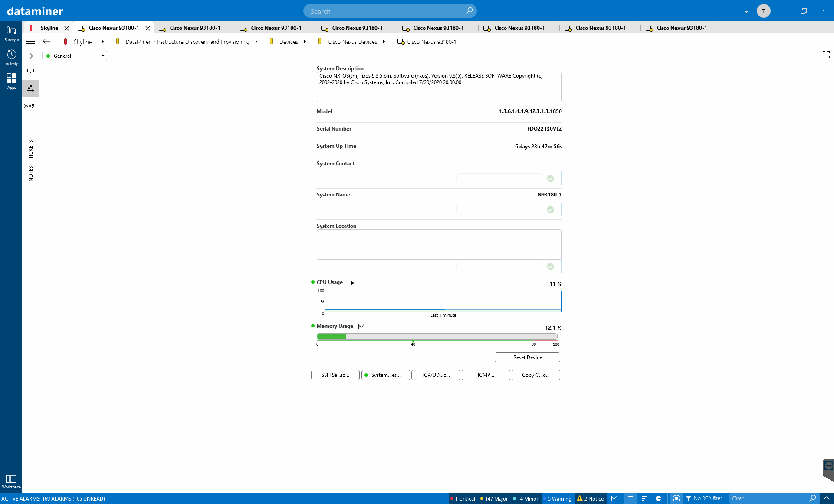Toggle full screen card view icon
Screen dimensions: 834x504
pyautogui.click(x=826, y=55)
